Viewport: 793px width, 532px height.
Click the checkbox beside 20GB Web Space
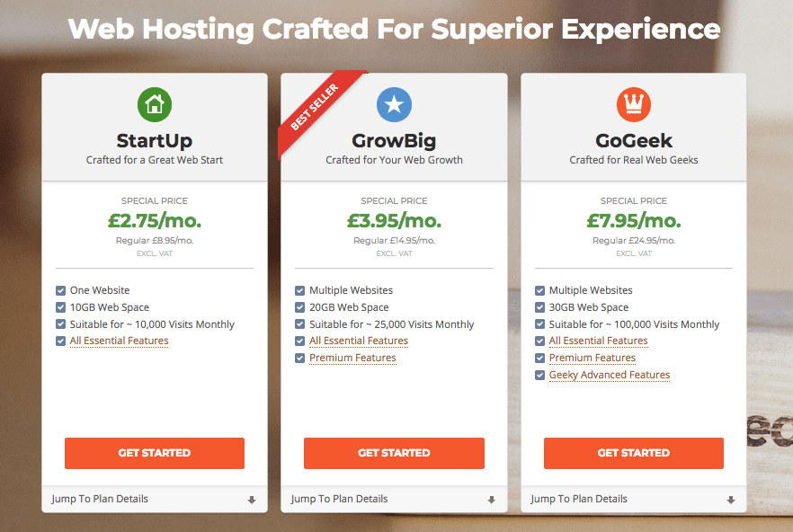(x=300, y=307)
